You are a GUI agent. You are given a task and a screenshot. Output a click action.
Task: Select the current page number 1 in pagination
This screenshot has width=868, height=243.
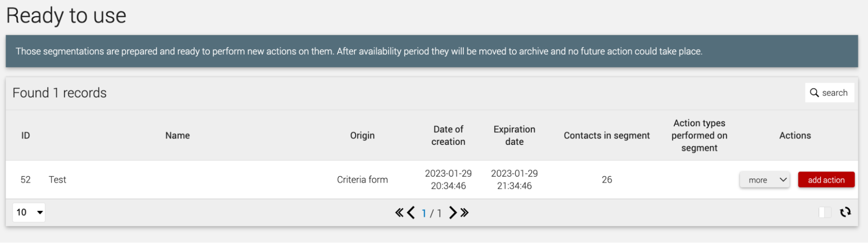pyautogui.click(x=424, y=213)
